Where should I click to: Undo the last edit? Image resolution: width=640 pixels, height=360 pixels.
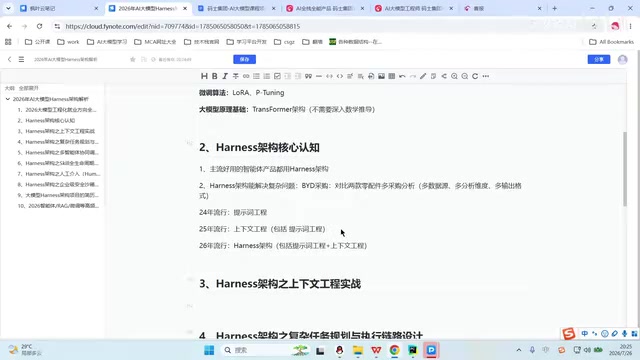tap(402, 76)
